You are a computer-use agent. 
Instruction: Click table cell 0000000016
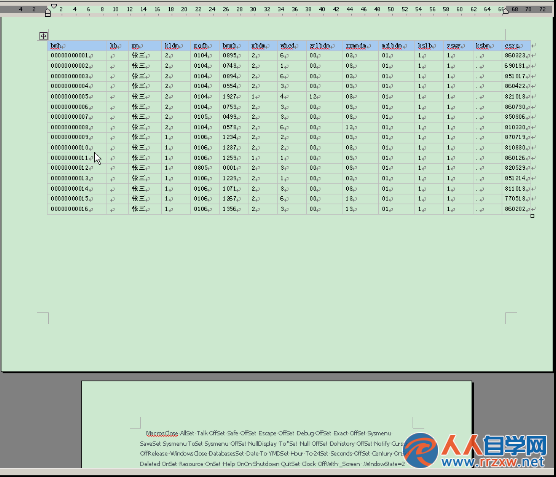coord(77,209)
